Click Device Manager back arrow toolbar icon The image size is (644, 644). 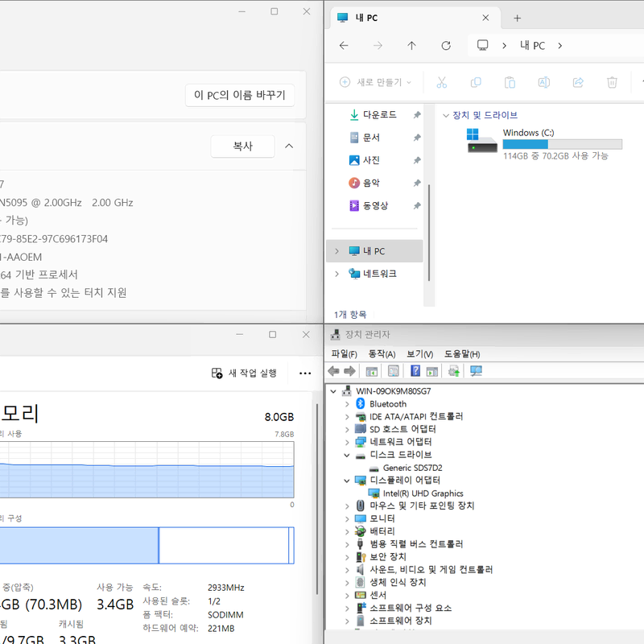(333, 371)
